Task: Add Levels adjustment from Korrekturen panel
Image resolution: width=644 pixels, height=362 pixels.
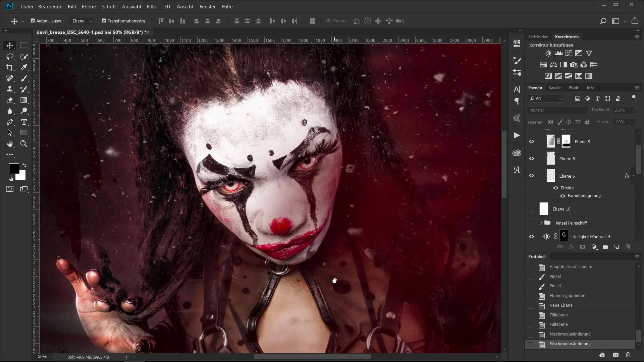Action: [x=558, y=53]
